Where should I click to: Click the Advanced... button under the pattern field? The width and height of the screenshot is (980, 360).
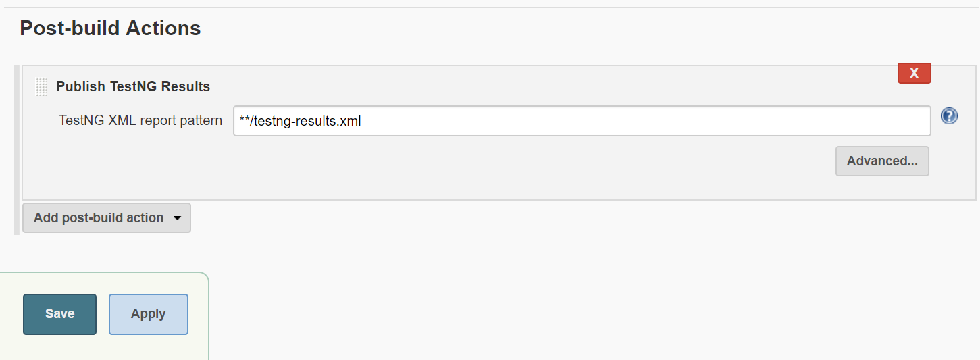[882, 161]
